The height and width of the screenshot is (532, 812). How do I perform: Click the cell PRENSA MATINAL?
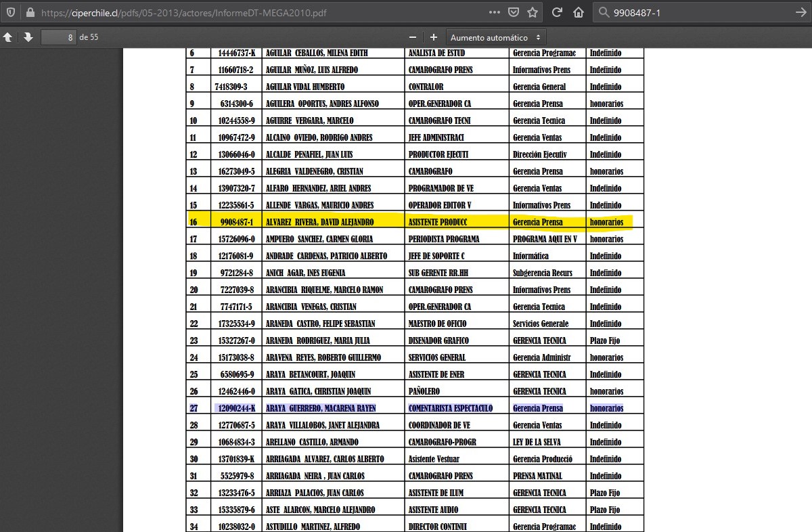tap(538, 476)
